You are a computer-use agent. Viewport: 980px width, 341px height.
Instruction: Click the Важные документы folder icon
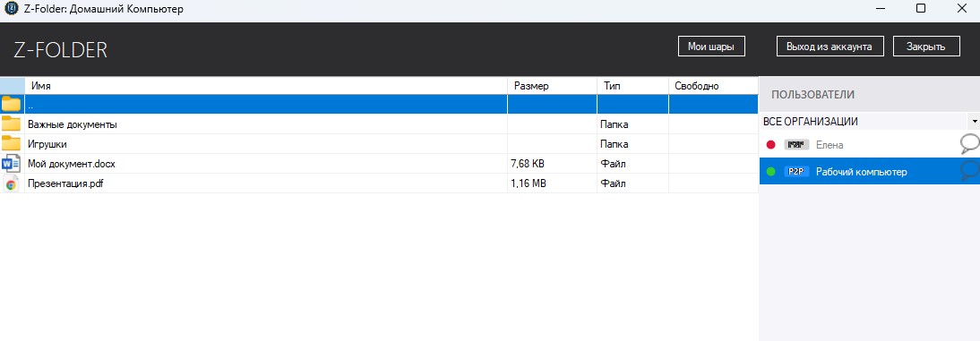(12, 124)
